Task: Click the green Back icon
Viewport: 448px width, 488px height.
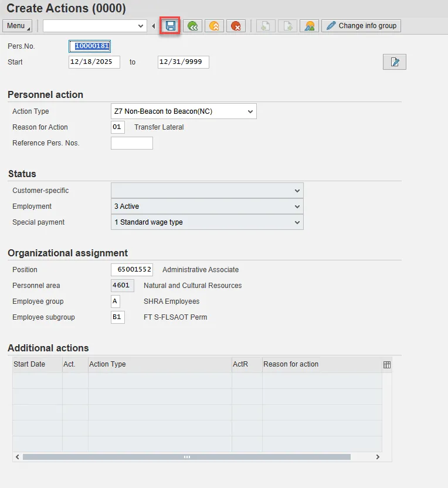Action: click(x=192, y=26)
